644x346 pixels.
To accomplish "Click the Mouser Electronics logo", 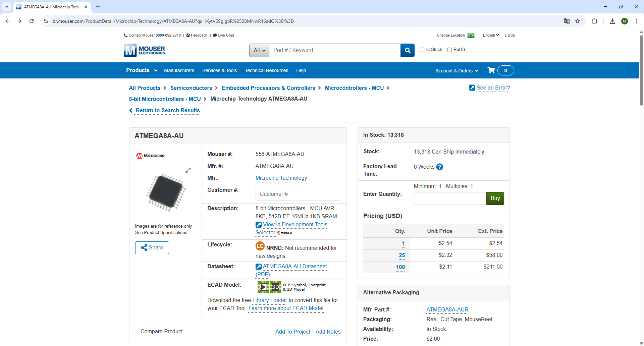I will tap(145, 50).
